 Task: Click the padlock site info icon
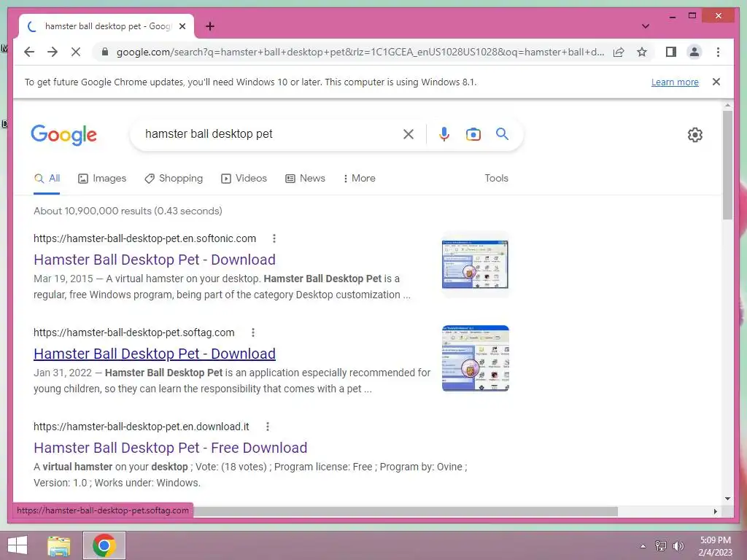point(105,52)
